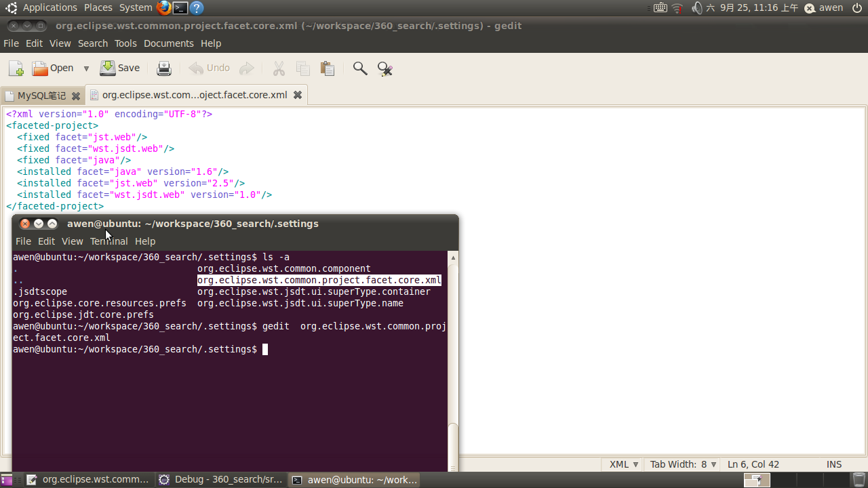Close the MySQL笔记 tab
The width and height of the screenshot is (868, 488).
76,96
